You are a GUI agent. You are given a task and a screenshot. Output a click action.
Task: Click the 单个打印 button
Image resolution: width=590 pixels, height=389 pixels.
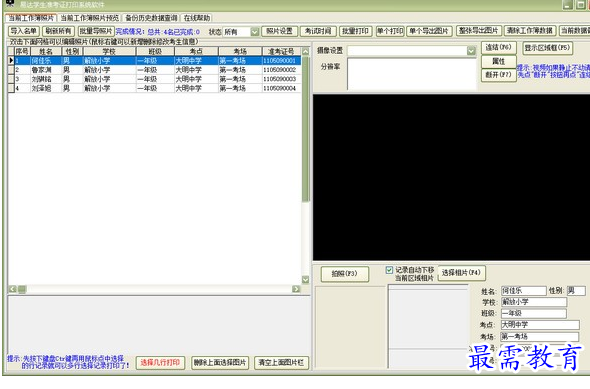point(390,31)
